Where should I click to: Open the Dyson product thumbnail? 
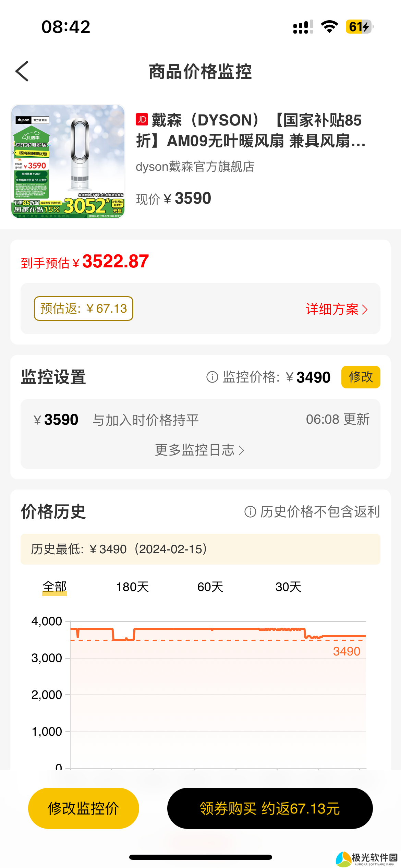point(68,161)
